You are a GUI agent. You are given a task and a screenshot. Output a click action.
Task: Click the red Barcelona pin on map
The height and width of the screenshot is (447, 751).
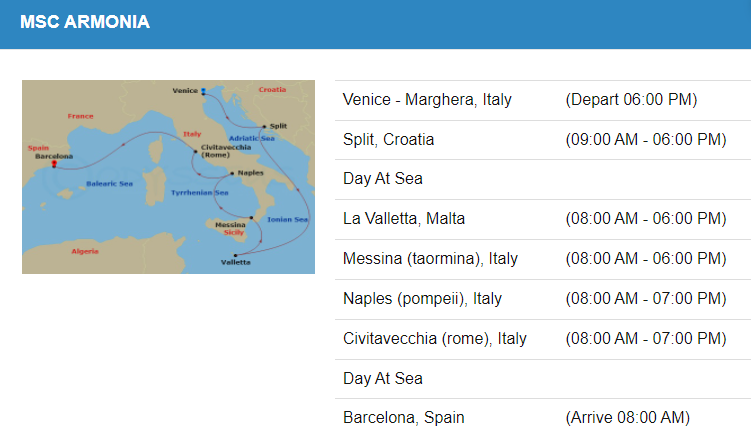tap(54, 164)
